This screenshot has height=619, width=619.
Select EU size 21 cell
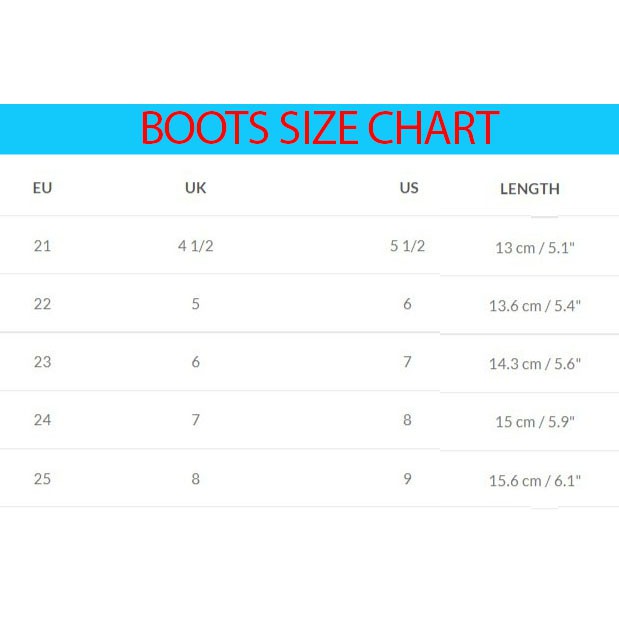[42, 245]
